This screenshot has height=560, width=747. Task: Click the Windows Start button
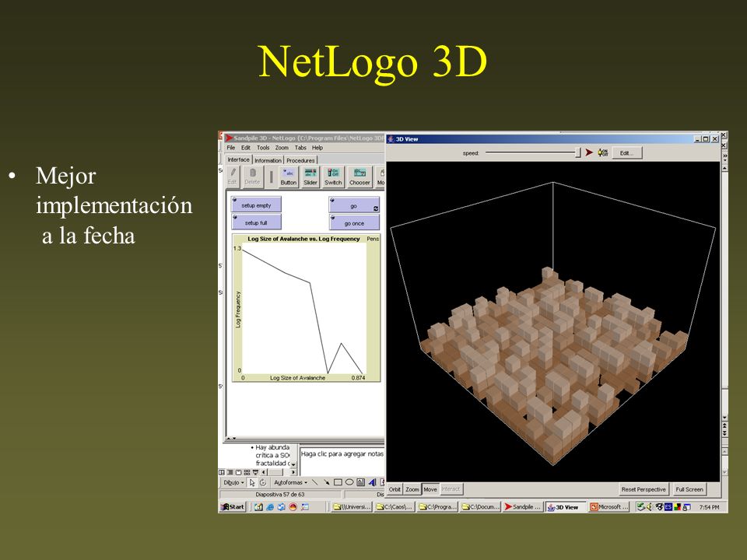coord(233,507)
